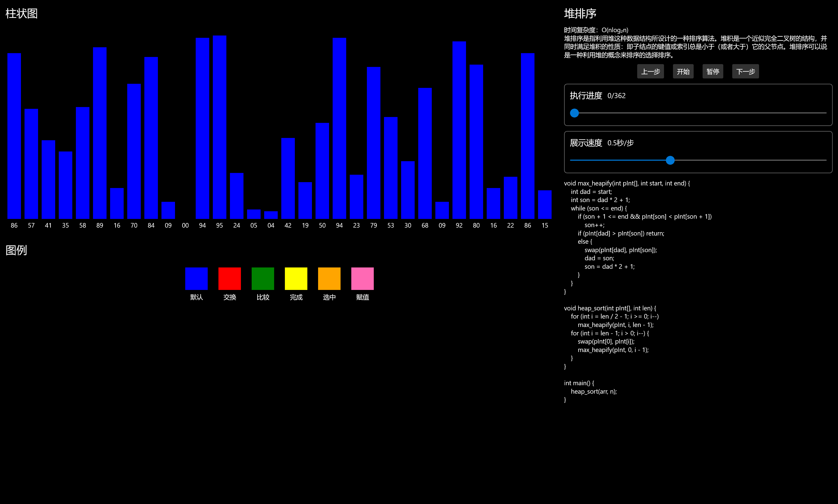Click the last bar labeled 15
Viewport: 838px width, 504px height.
544,204
